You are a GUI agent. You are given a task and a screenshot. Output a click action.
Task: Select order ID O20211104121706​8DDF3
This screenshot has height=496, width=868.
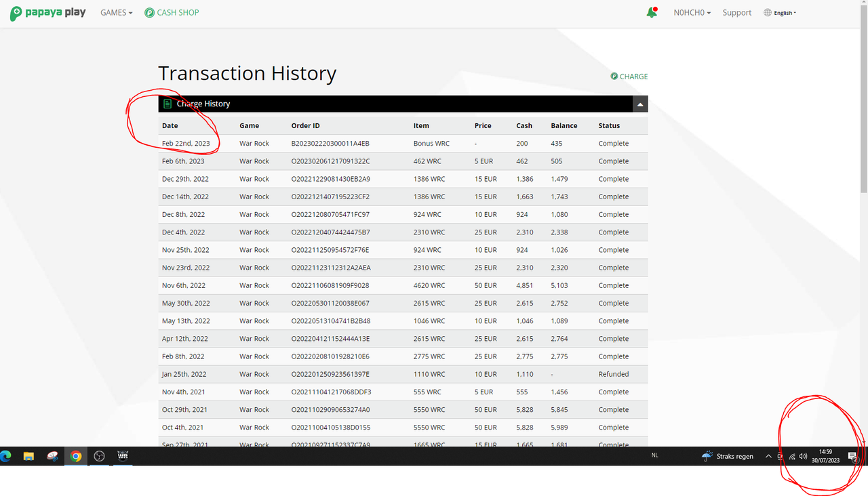tap(332, 392)
